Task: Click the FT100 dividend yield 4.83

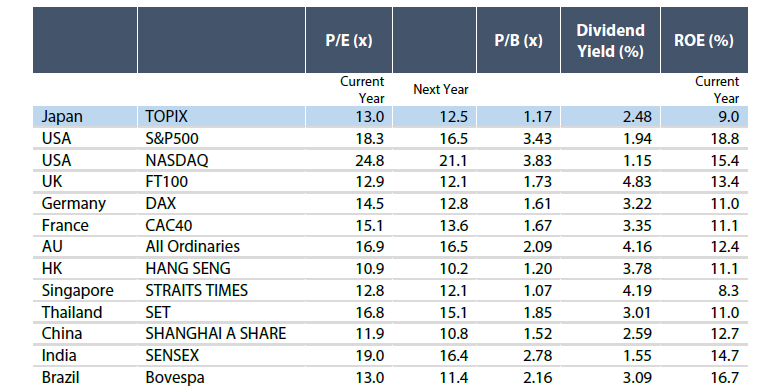Action: 637,182
